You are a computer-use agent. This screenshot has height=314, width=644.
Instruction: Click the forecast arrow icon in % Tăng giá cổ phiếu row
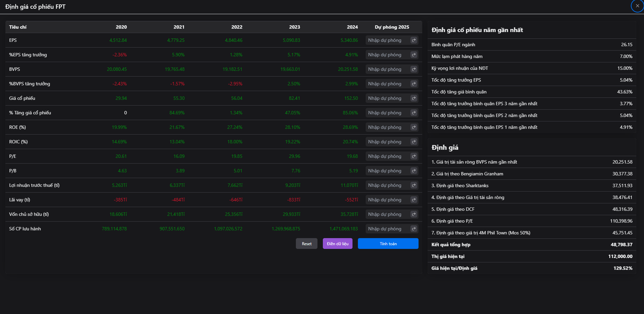pos(414,113)
